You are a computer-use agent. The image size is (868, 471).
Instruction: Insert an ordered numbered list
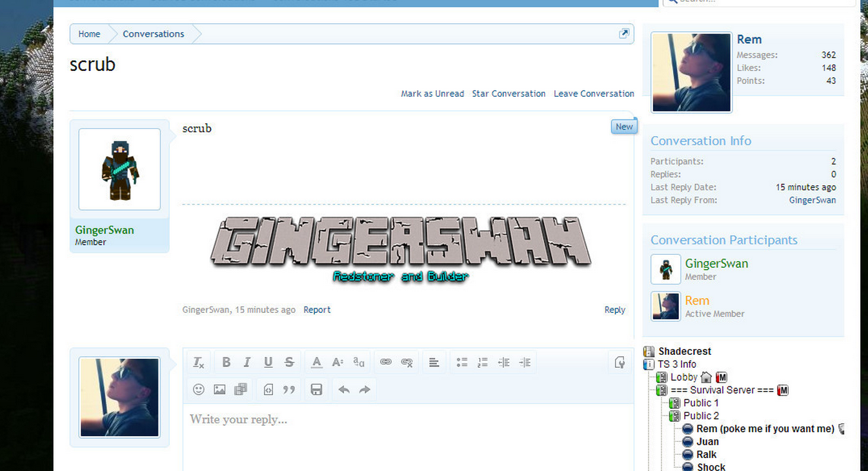coord(483,363)
